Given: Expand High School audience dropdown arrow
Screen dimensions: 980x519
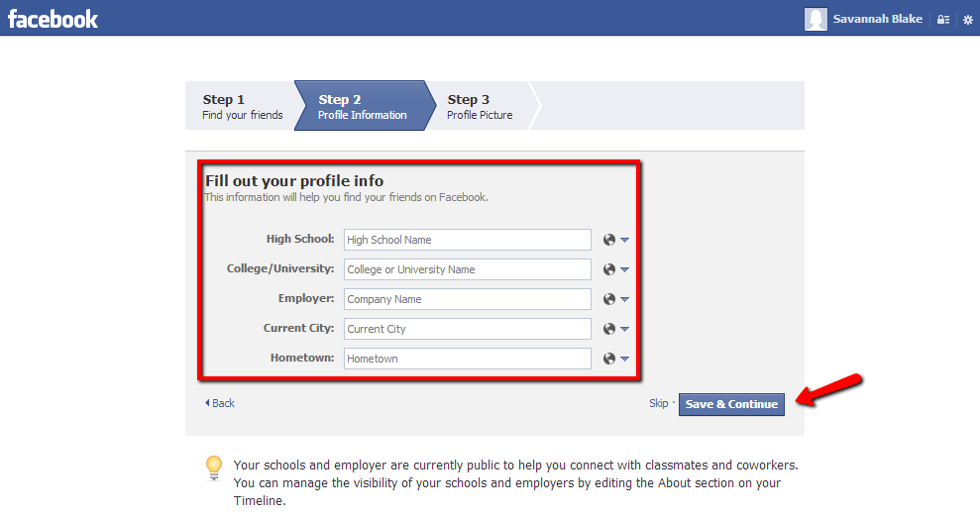Looking at the screenshot, I should [624, 241].
